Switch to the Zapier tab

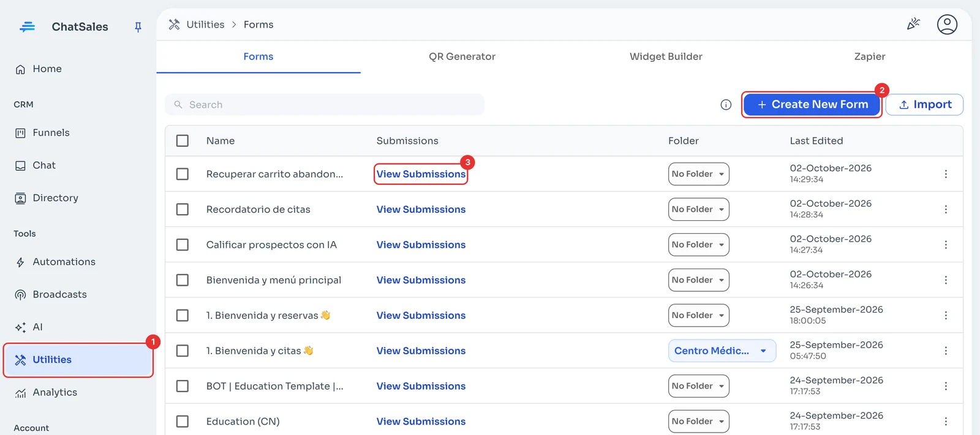coord(870,56)
